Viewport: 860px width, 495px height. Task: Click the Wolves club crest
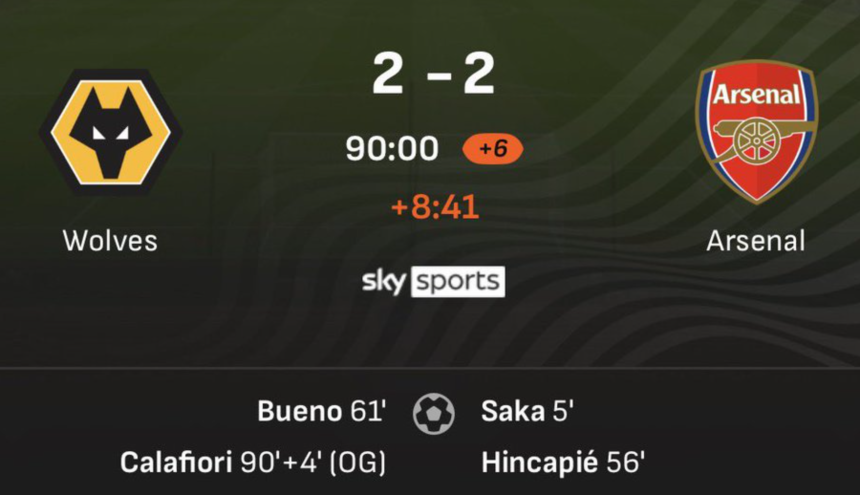pyautogui.click(x=110, y=133)
